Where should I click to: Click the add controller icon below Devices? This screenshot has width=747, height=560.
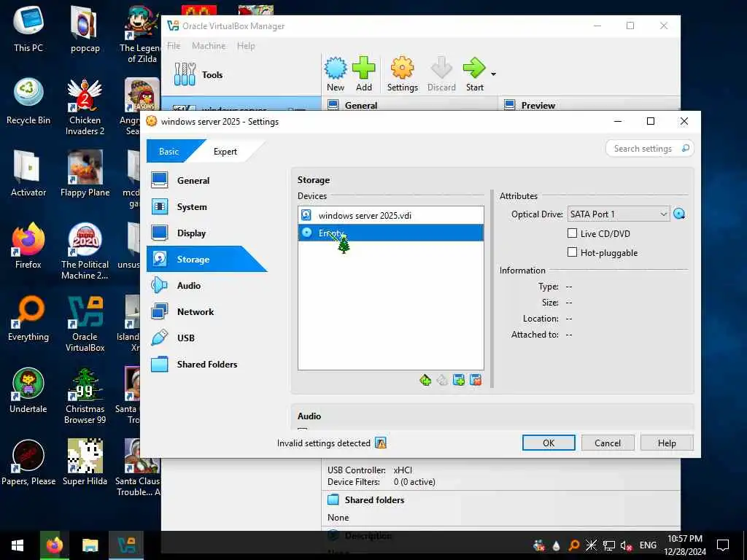point(425,380)
